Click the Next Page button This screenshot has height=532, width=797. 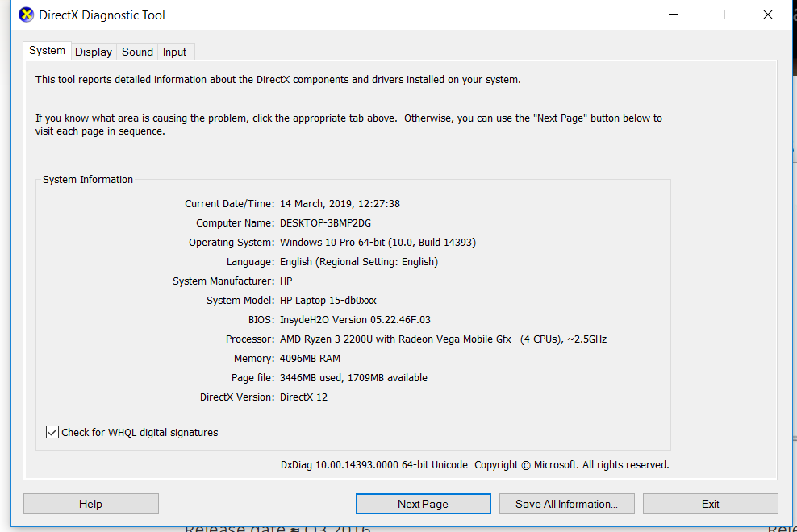[423, 504]
